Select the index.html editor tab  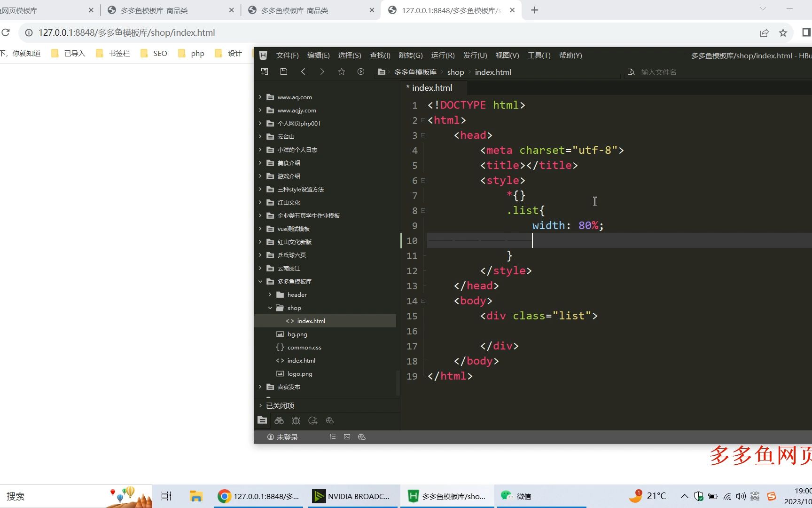[x=432, y=87]
